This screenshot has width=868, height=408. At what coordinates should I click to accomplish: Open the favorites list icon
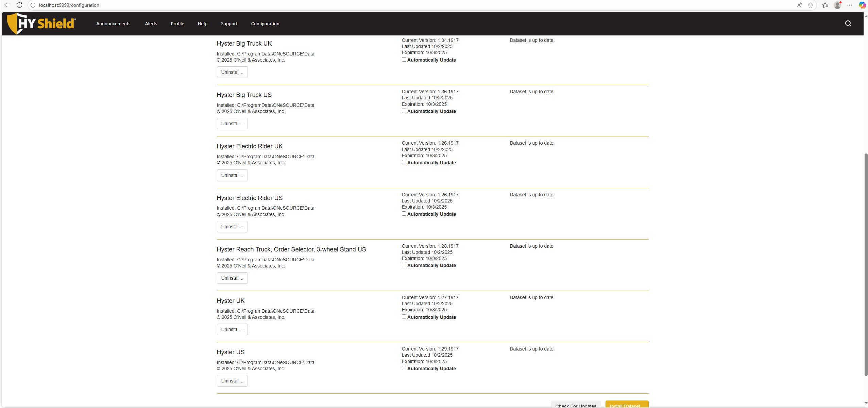point(825,5)
